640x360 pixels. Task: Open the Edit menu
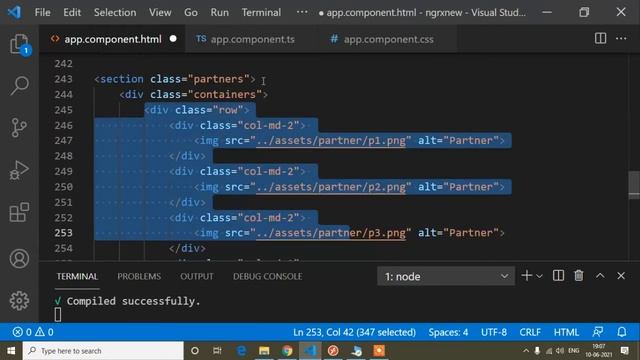pos(72,12)
